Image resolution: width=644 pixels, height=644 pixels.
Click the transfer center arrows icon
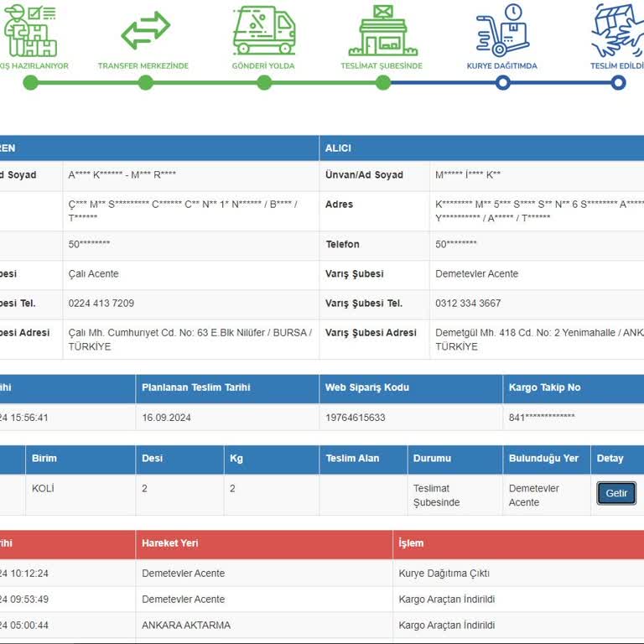pyautogui.click(x=145, y=30)
